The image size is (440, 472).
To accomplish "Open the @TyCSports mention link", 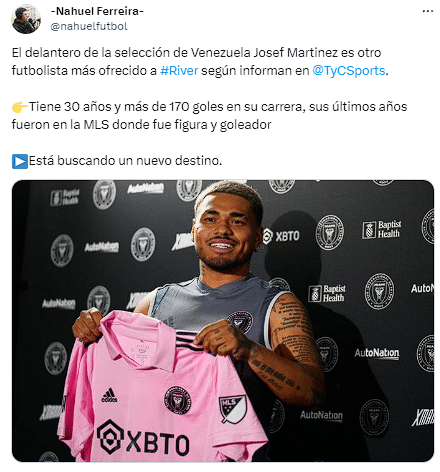I will click(349, 71).
